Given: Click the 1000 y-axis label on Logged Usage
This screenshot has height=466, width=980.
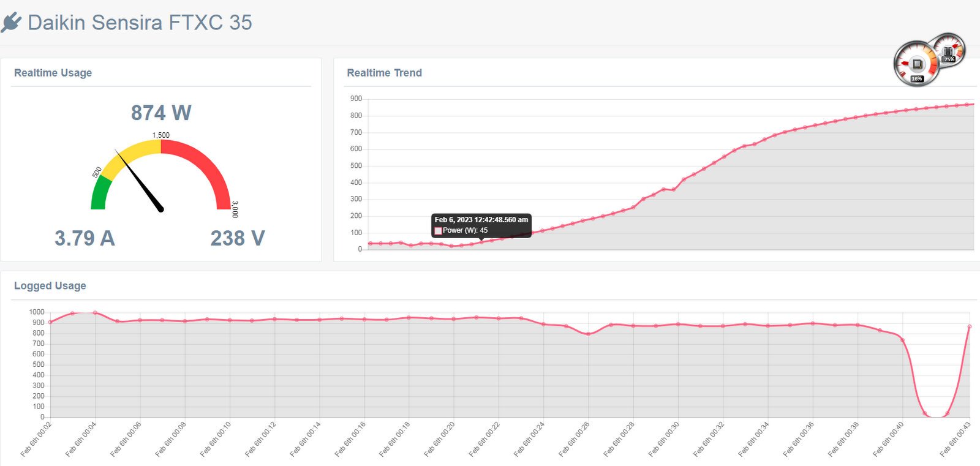Looking at the screenshot, I should (37, 312).
